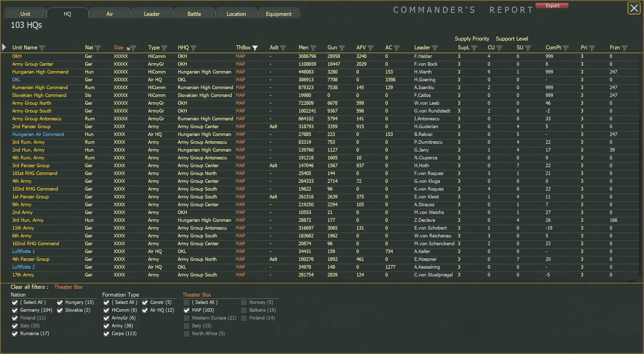644x354 pixels.
Task: Check Theater Box Select All
Action: (x=186, y=302)
